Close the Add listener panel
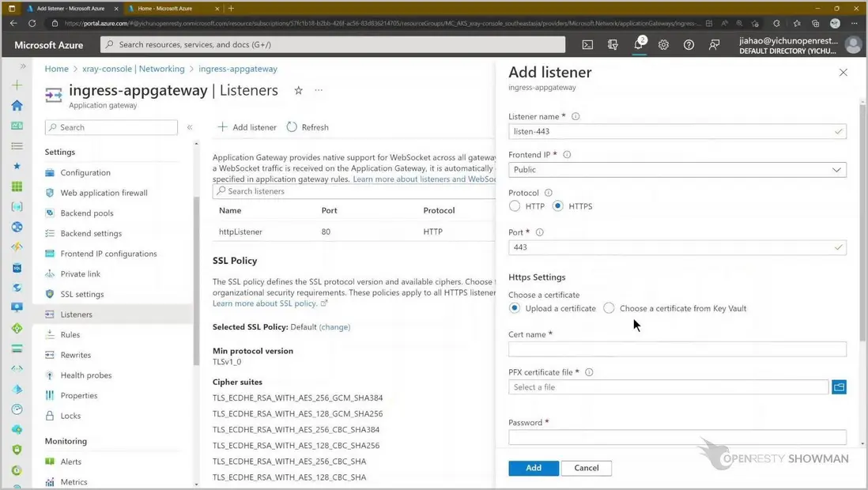 point(843,73)
